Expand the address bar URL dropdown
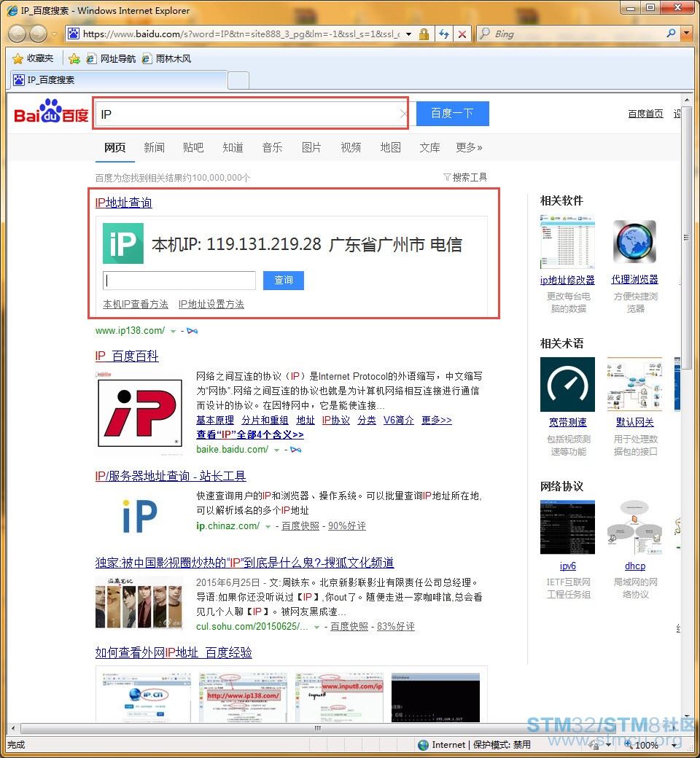700x758 pixels. point(409,34)
